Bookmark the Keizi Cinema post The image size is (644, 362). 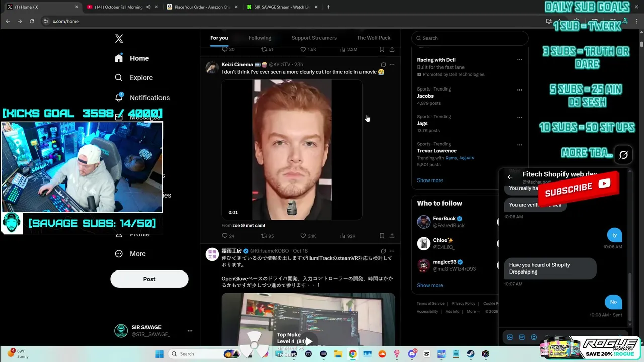pos(382,236)
